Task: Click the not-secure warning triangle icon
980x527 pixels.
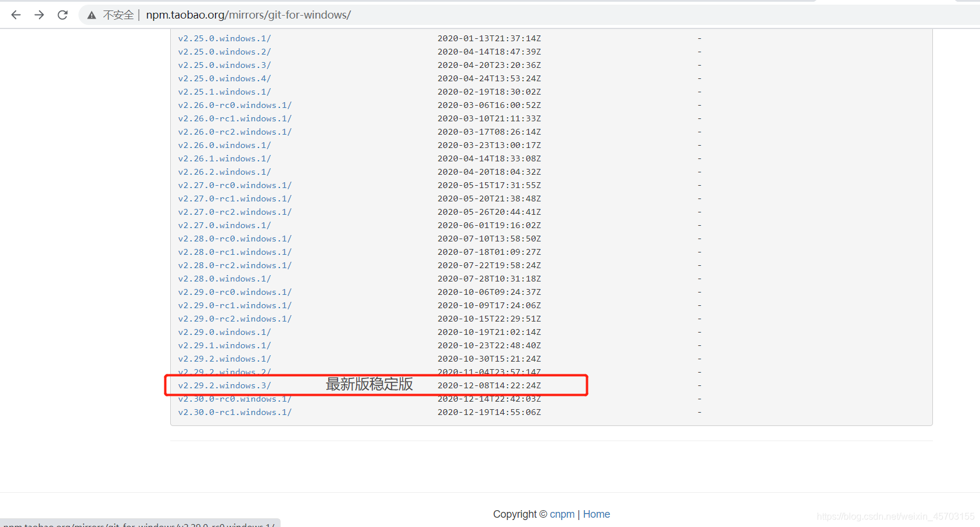Action: 92,15
